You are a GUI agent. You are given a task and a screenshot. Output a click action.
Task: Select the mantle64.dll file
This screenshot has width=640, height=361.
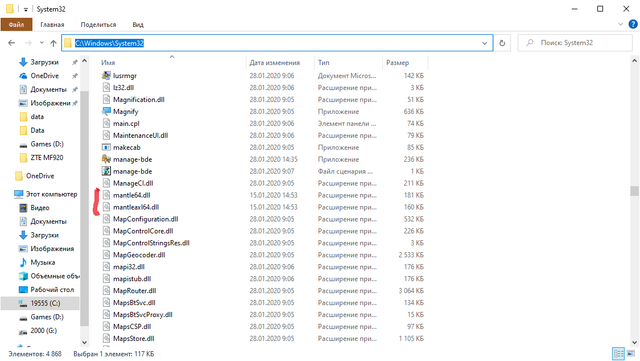(x=131, y=195)
